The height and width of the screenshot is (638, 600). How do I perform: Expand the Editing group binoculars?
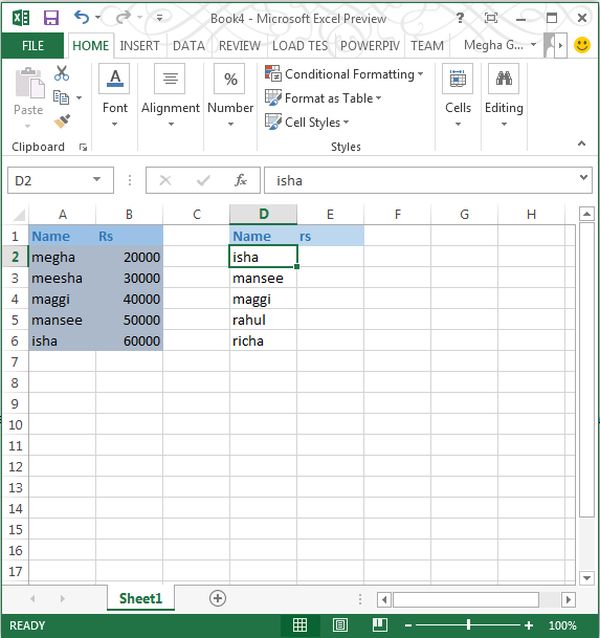[504, 96]
